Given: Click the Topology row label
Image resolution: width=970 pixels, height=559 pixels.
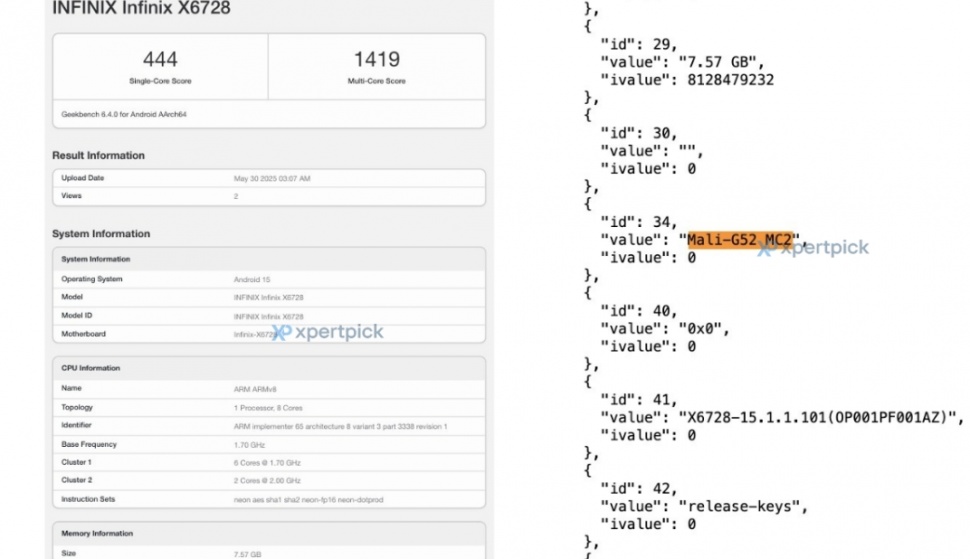Looking at the screenshot, I should (77, 408).
